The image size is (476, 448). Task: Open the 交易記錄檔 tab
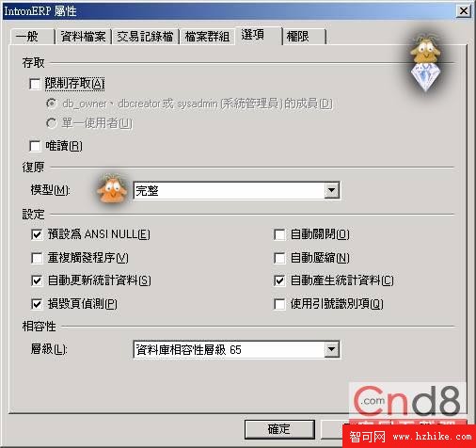point(145,37)
